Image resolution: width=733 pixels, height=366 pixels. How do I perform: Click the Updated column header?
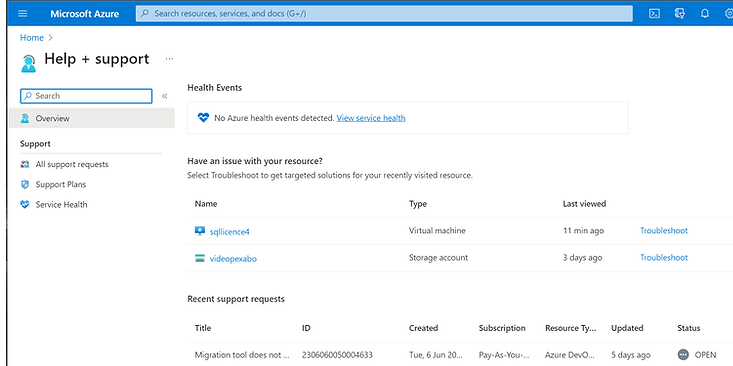pos(627,328)
